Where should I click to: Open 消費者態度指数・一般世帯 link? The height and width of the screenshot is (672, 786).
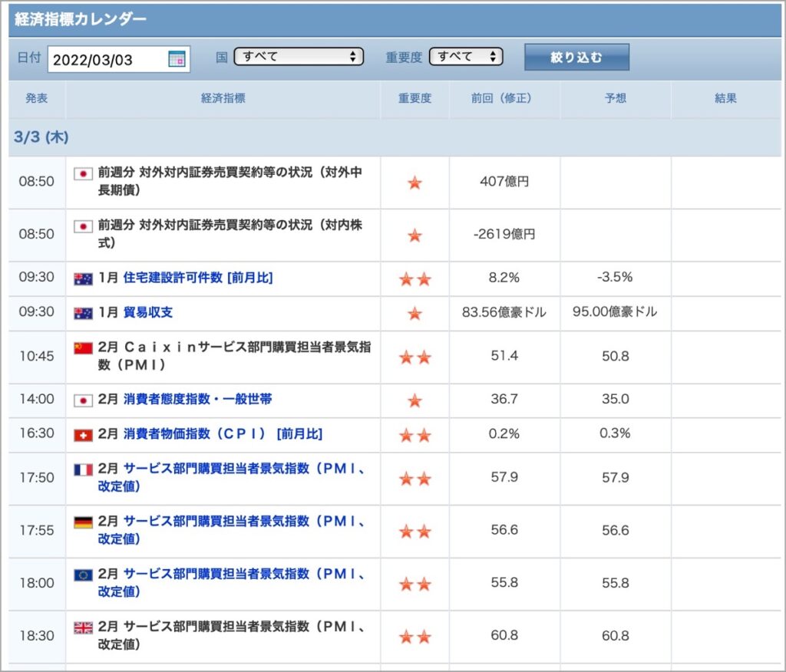tap(197, 400)
